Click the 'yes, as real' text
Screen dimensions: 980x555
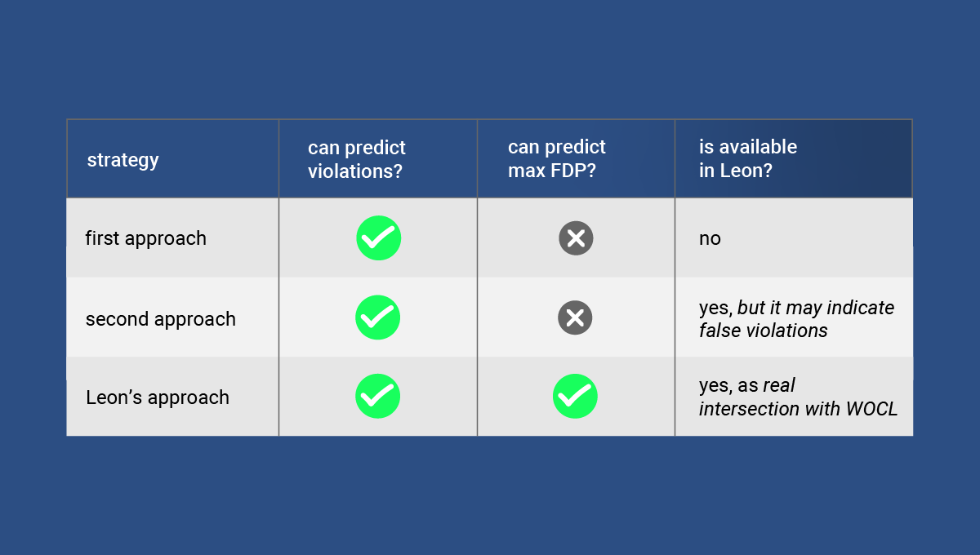pyautogui.click(x=747, y=385)
